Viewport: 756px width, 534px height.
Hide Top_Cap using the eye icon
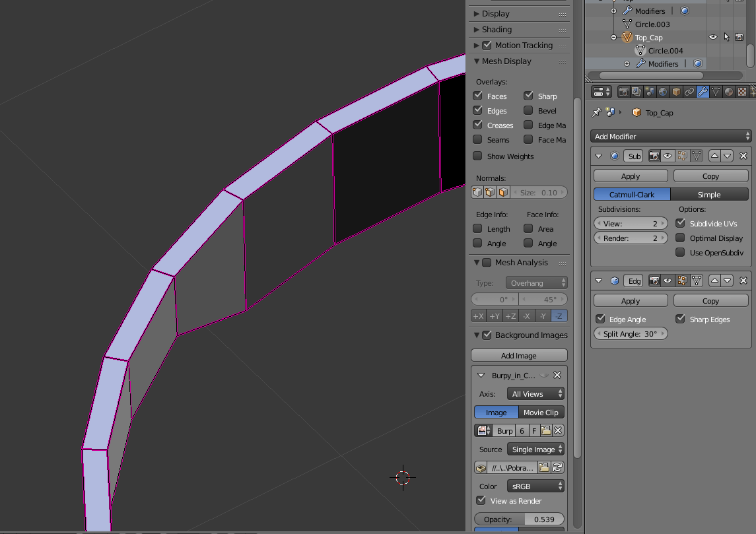click(x=712, y=38)
